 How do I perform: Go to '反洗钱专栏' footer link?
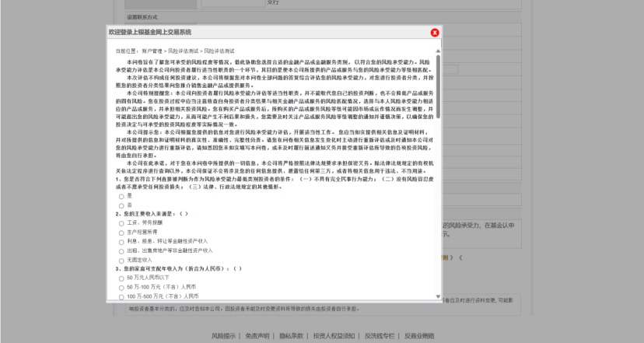click(x=380, y=336)
